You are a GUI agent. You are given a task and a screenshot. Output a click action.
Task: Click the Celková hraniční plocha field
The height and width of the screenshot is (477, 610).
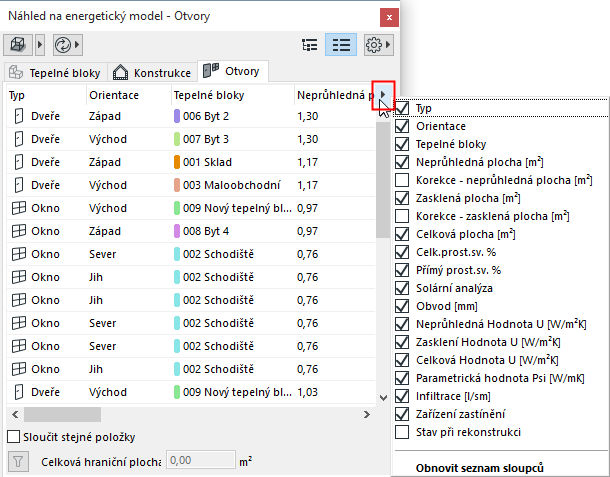point(201,461)
